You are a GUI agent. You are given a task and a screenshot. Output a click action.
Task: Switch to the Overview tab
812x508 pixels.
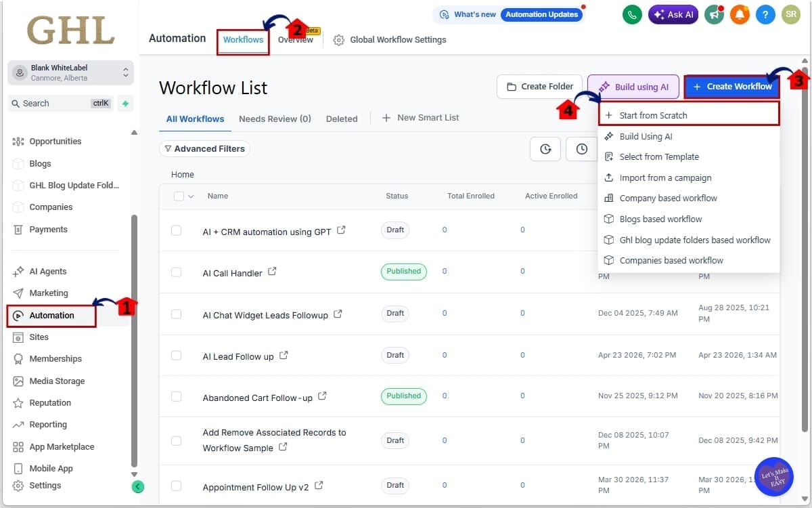[x=296, y=40]
